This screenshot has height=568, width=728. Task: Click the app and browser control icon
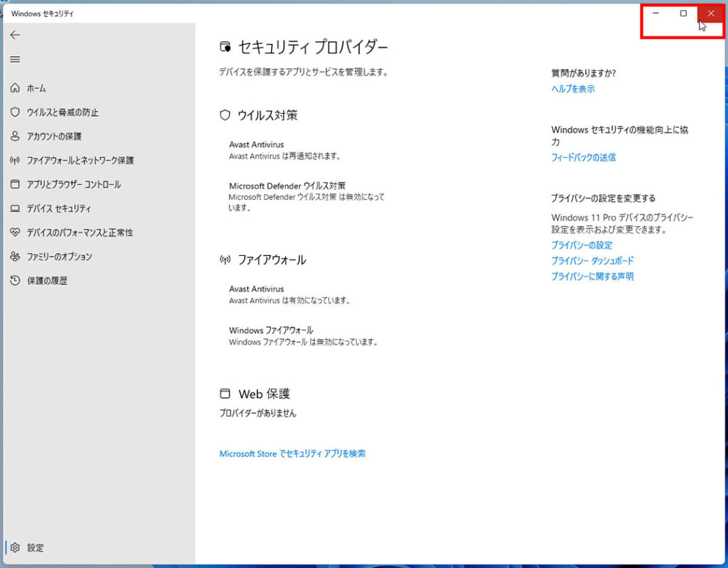[15, 184]
